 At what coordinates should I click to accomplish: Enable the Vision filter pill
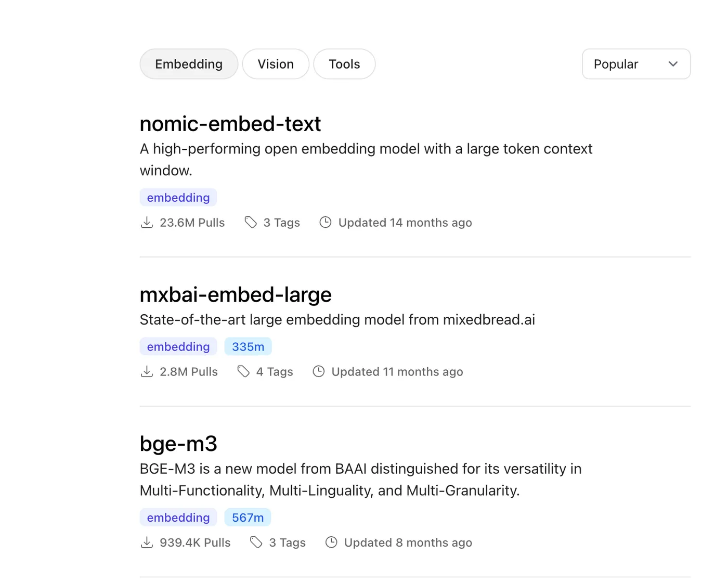(276, 64)
